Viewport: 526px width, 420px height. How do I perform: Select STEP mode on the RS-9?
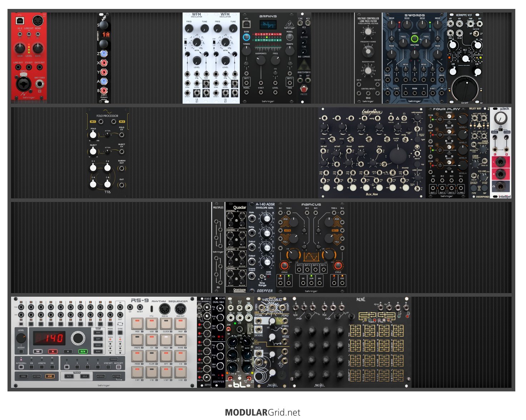[x=50, y=376]
